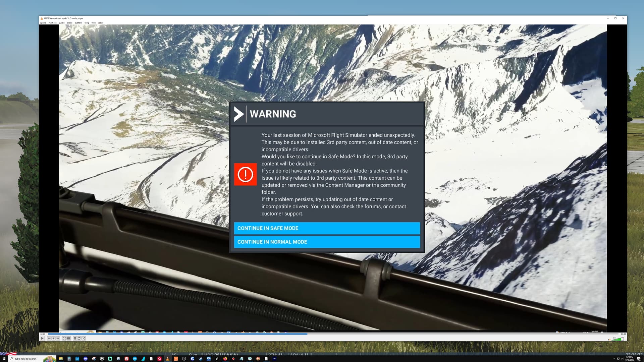Image resolution: width=644 pixels, height=362 pixels.
Task: Toggle VLC random shuffle
Action: click(x=84, y=339)
